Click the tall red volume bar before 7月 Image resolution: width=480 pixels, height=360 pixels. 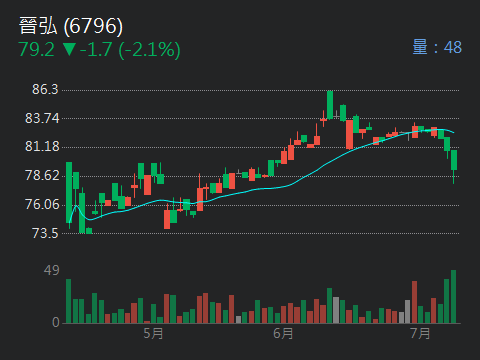click(x=414, y=302)
